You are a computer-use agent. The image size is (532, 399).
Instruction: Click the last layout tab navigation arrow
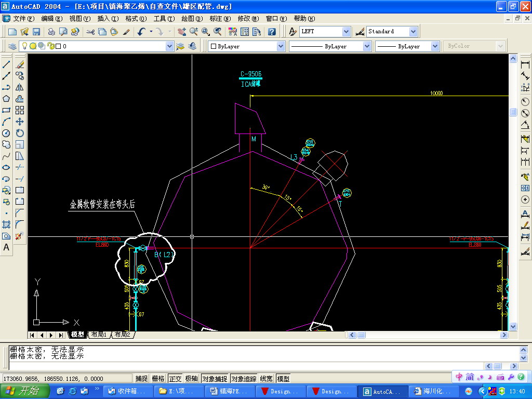[x=61, y=335]
